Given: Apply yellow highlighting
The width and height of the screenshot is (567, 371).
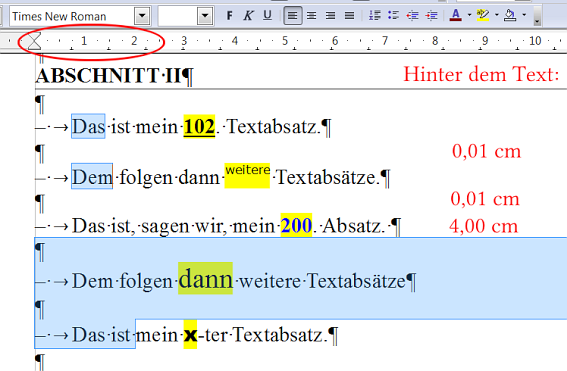Looking at the screenshot, I should click(483, 16).
